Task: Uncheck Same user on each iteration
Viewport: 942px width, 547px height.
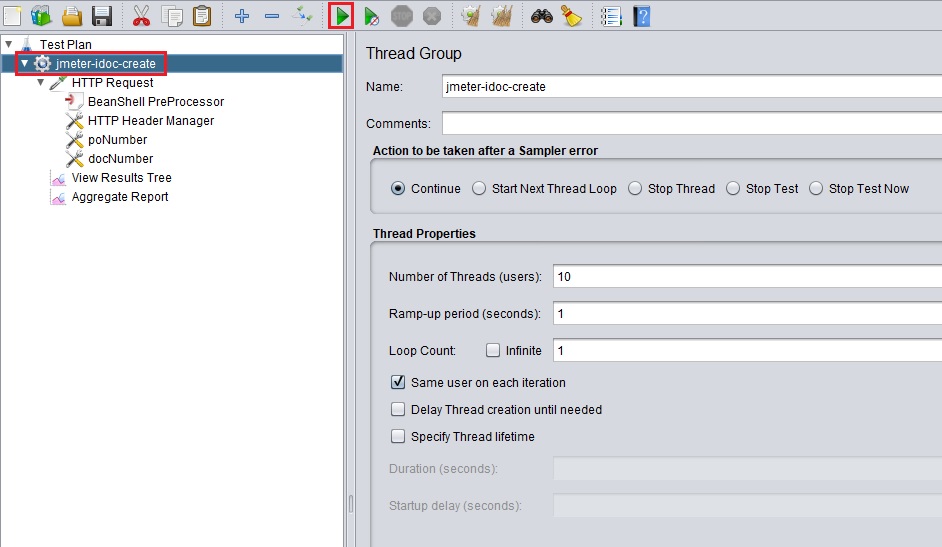Action: [398, 382]
